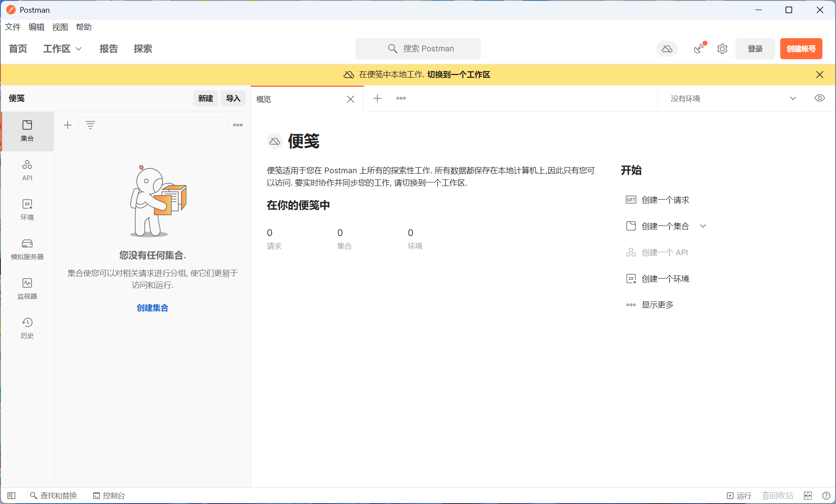Click the API icon for 创建一个 API
The width and height of the screenshot is (836, 504).
pos(631,253)
